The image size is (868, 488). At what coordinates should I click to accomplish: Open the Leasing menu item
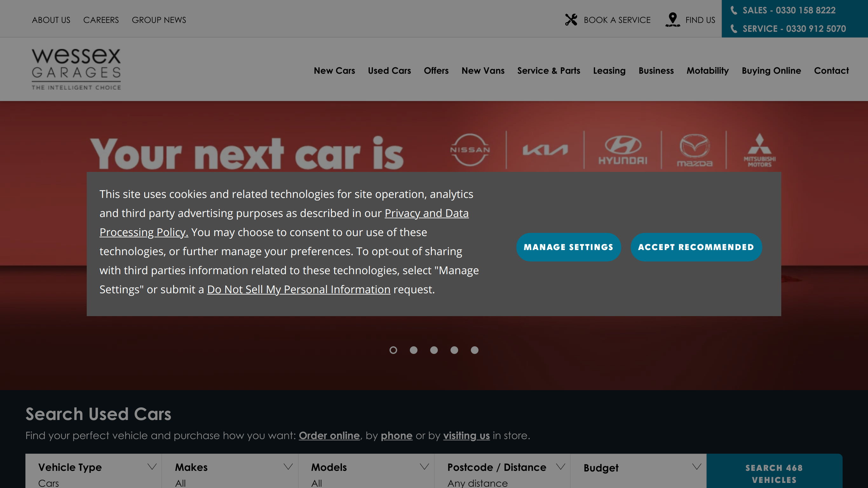609,71
